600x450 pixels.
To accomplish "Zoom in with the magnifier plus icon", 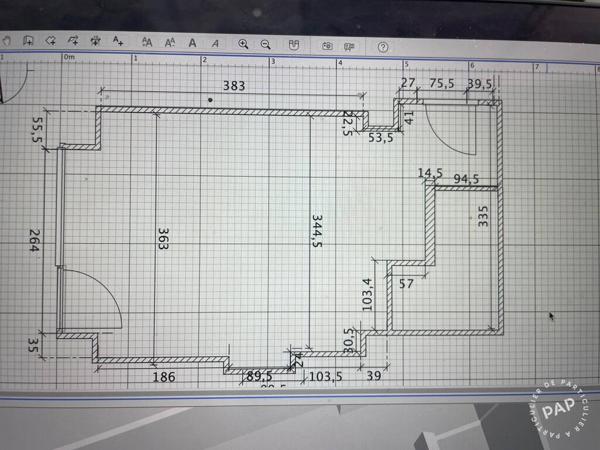I will coord(243,44).
